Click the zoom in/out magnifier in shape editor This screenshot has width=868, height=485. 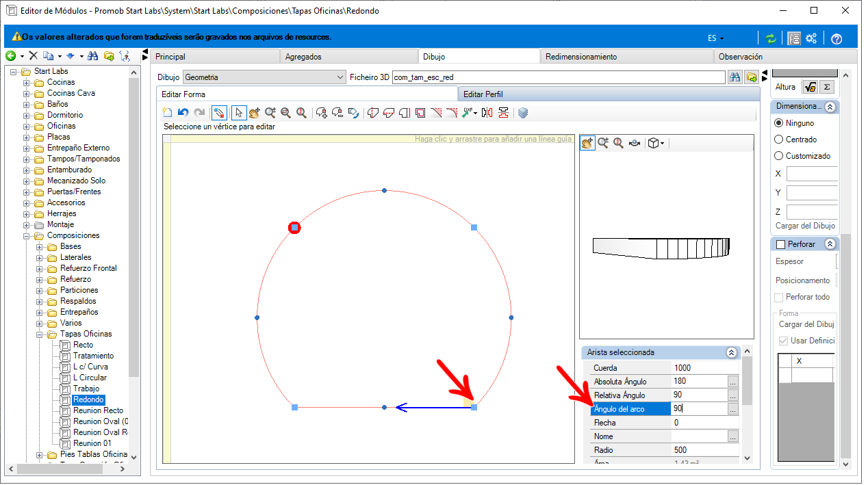(x=270, y=113)
